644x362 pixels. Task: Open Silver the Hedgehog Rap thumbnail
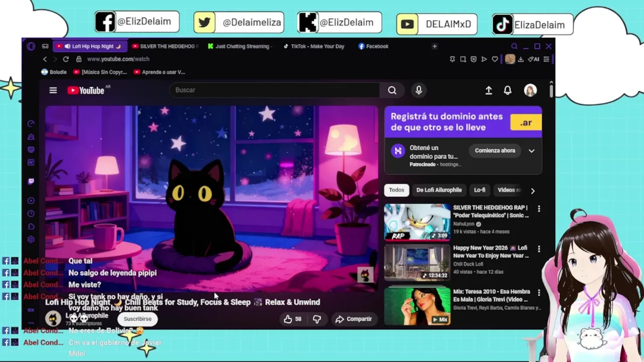tap(417, 222)
